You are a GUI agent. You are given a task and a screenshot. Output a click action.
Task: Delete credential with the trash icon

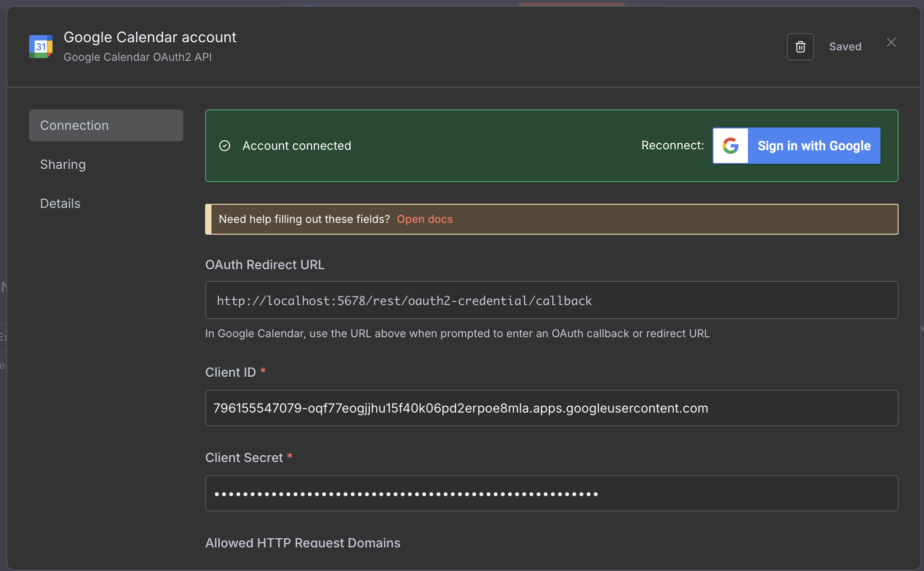pyautogui.click(x=800, y=47)
